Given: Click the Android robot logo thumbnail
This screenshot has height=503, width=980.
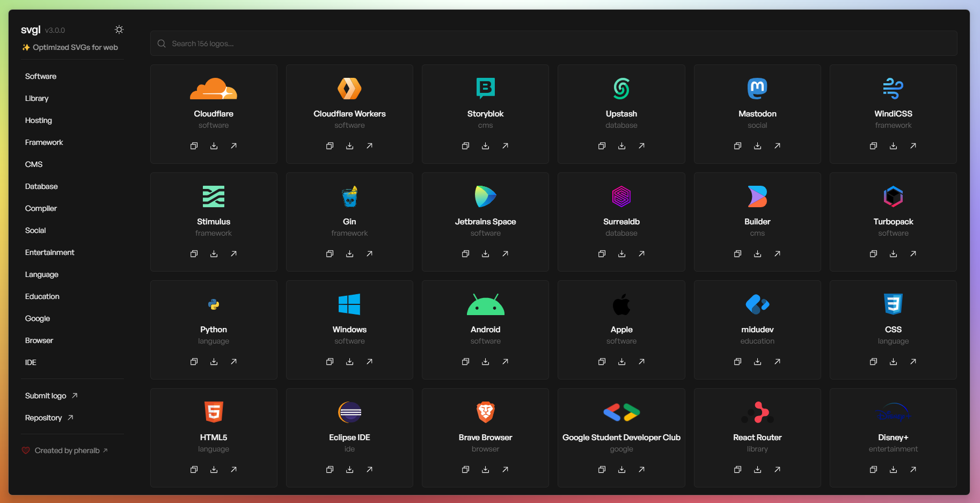Looking at the screenshot, I should click(485, 304).
